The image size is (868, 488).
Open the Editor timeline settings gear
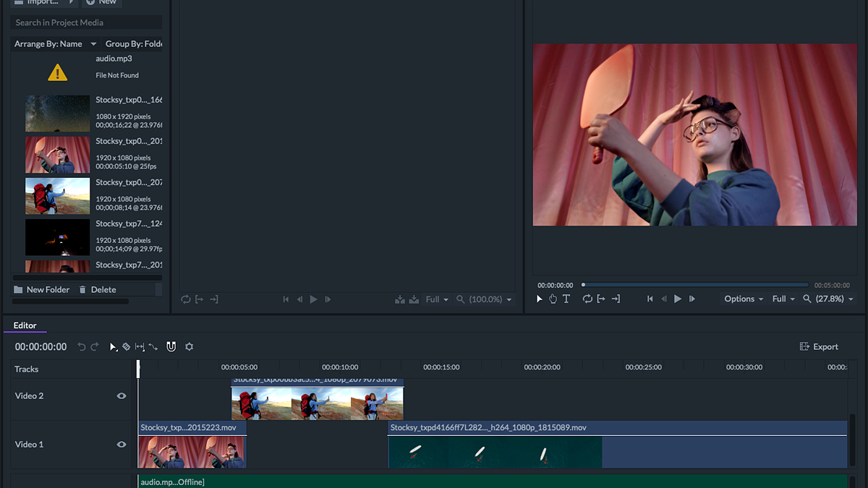190,347
